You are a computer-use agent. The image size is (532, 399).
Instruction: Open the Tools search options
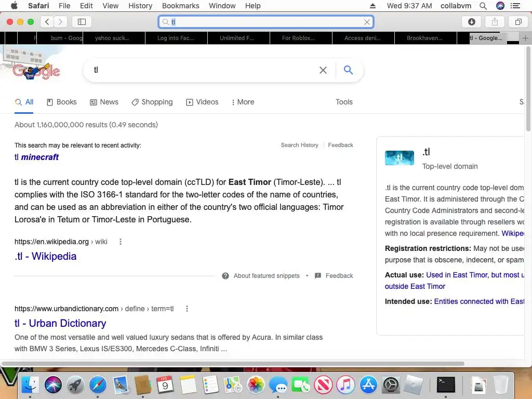point(344,102)
